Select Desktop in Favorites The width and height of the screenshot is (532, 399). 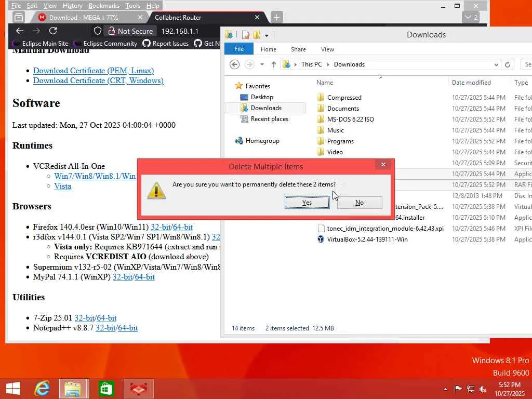(x=262, y=97)
